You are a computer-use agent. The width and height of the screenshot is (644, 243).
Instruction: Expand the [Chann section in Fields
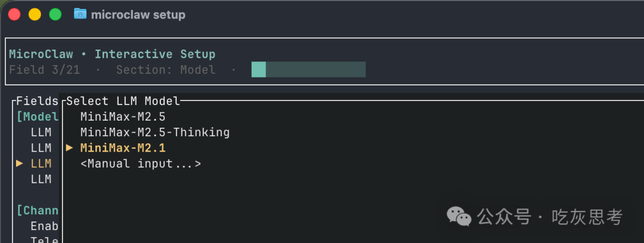coord(38,210)
